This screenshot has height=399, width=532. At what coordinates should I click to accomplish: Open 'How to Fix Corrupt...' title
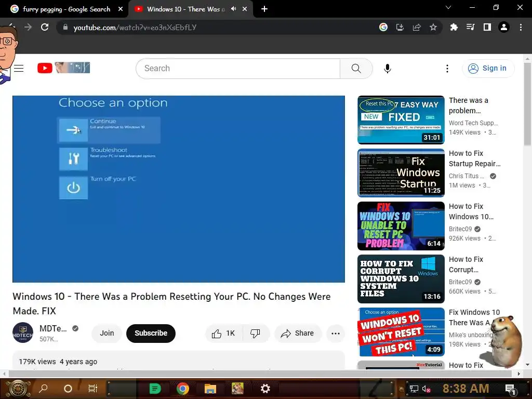tap(466, 264)
